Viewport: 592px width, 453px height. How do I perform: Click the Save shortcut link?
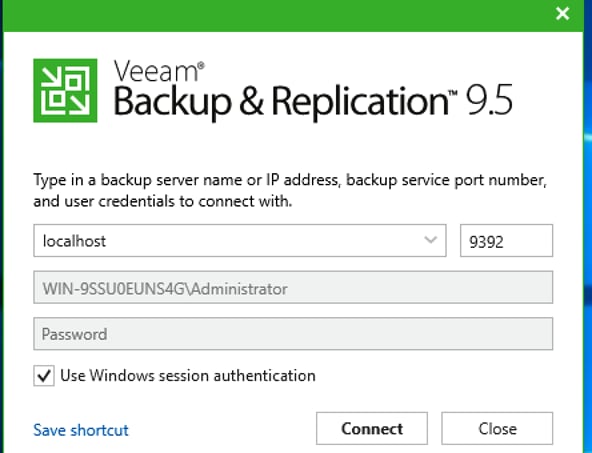[x=81, y=430]
